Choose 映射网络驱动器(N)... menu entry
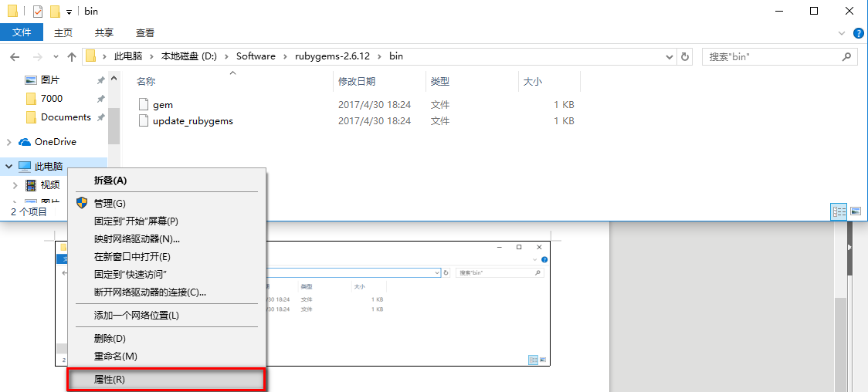This screenshot has width=868, height=392. pyautogui.click(x=167, y=239)
